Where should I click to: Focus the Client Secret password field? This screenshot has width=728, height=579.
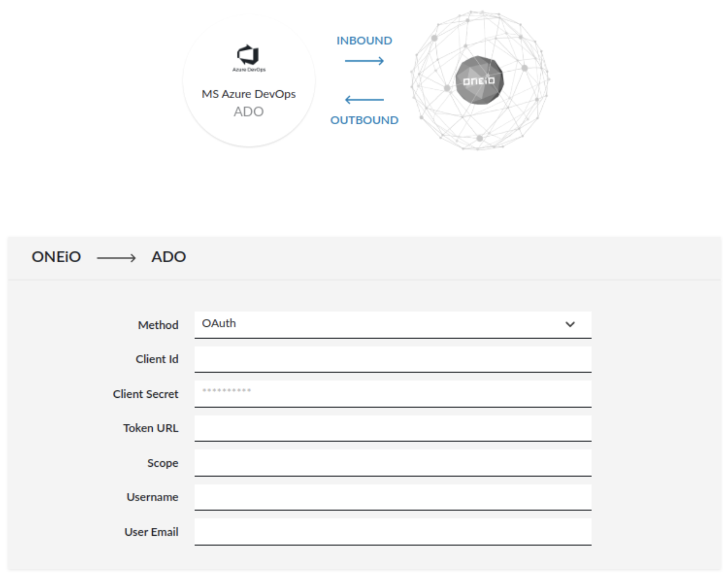[392, 394]
